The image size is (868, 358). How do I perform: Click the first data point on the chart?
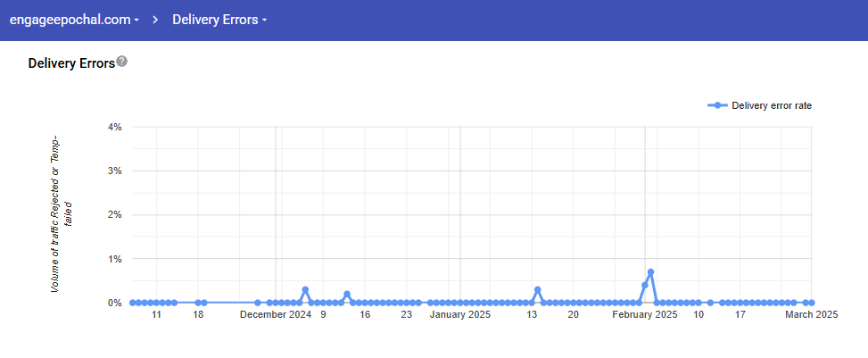click(132, 303)
